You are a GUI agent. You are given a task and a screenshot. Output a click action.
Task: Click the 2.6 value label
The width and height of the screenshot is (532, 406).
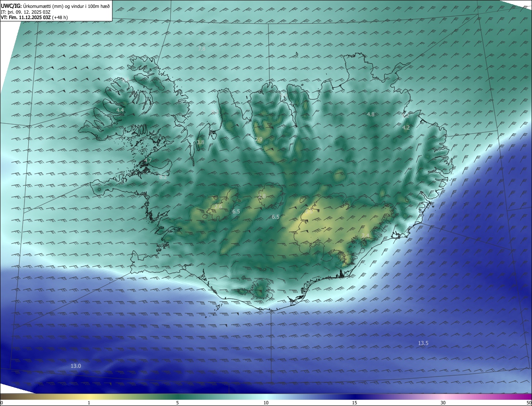click(218, 206)
